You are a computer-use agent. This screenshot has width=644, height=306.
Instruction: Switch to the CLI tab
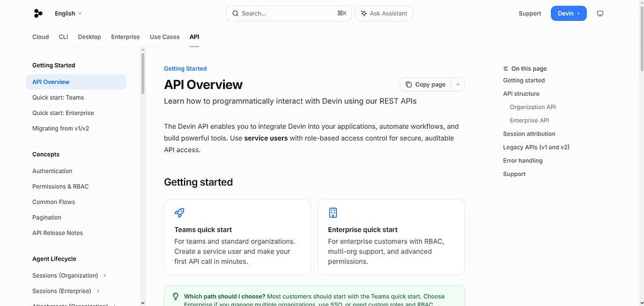pyautogui.click(x=63, y=37)
